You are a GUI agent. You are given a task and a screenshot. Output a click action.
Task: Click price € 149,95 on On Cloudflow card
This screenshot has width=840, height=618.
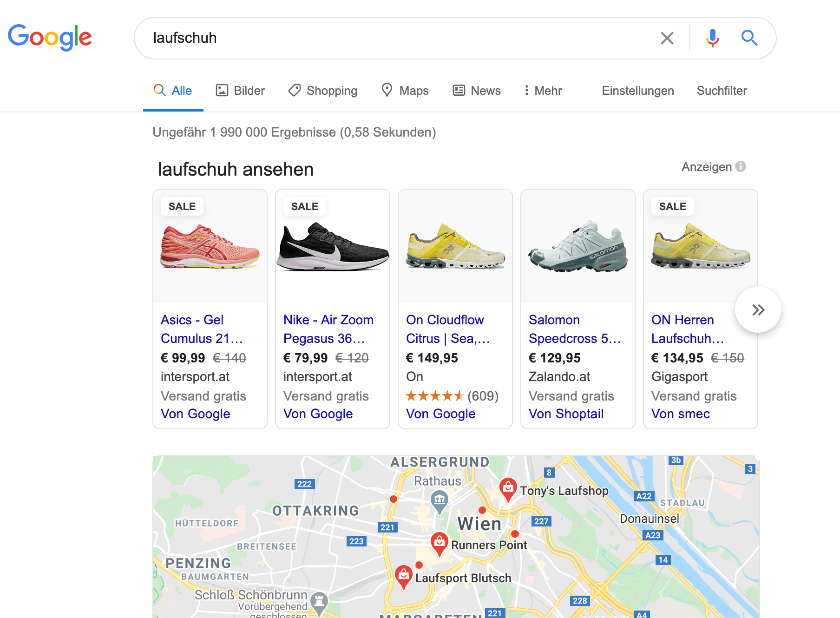[x=432, y=358]
